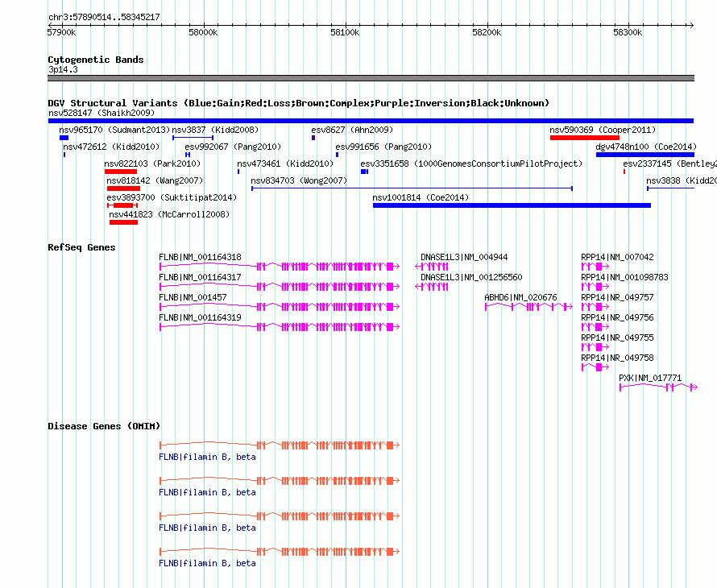Viewport: 717px width, 588px height.
Task: Click the 58300k ruler tick label
Action: pyautogui.click(x=628, y=32)
